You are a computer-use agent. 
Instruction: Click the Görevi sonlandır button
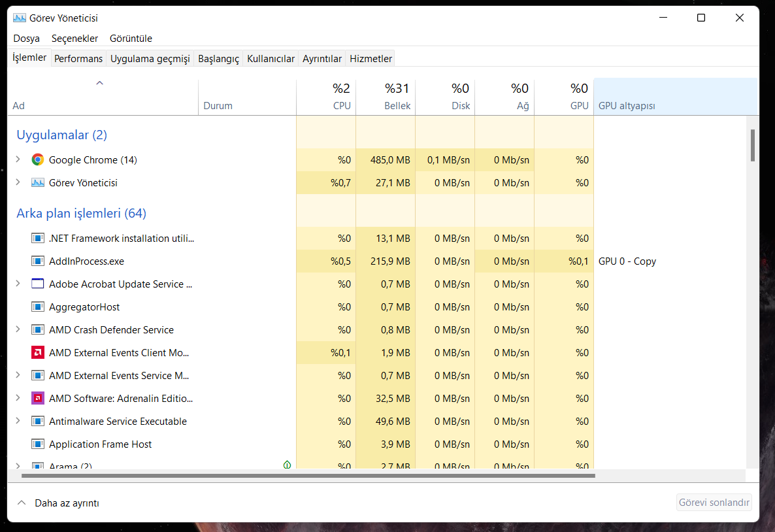(714, 503)
